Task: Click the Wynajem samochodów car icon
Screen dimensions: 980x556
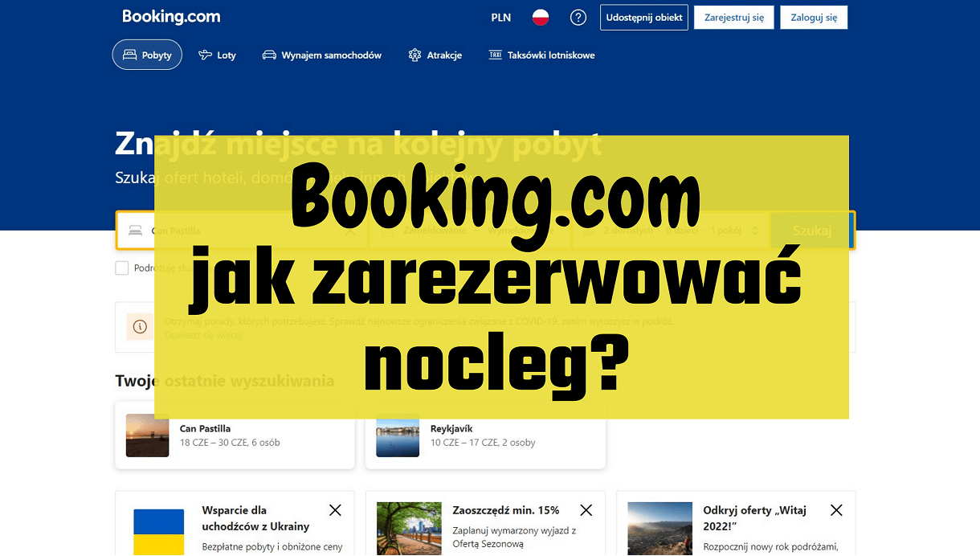Action: coord(269,55)
